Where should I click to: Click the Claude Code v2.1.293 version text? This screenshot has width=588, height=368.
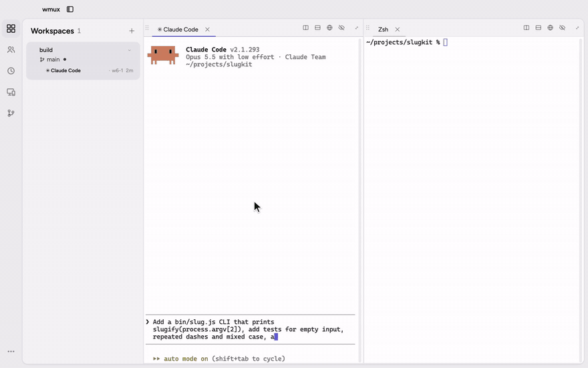[223, 50]
